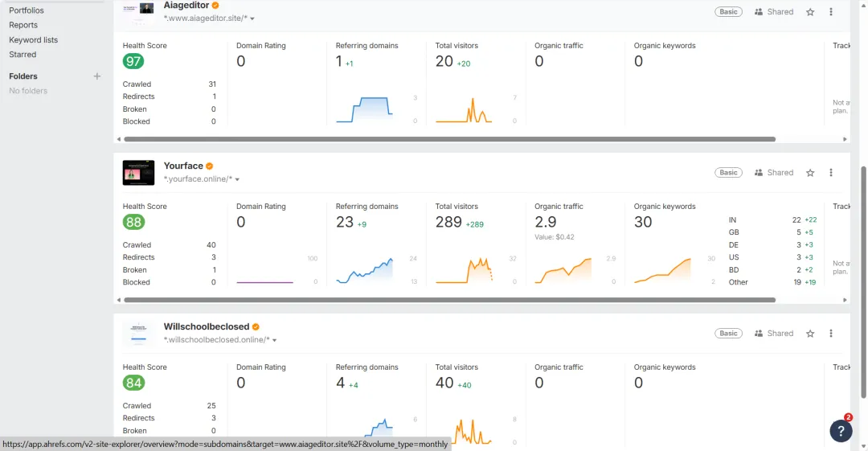This screenshot has width=868, height=451.
Task: Click Yourface total visitors value 289
Action: point(448,222)
